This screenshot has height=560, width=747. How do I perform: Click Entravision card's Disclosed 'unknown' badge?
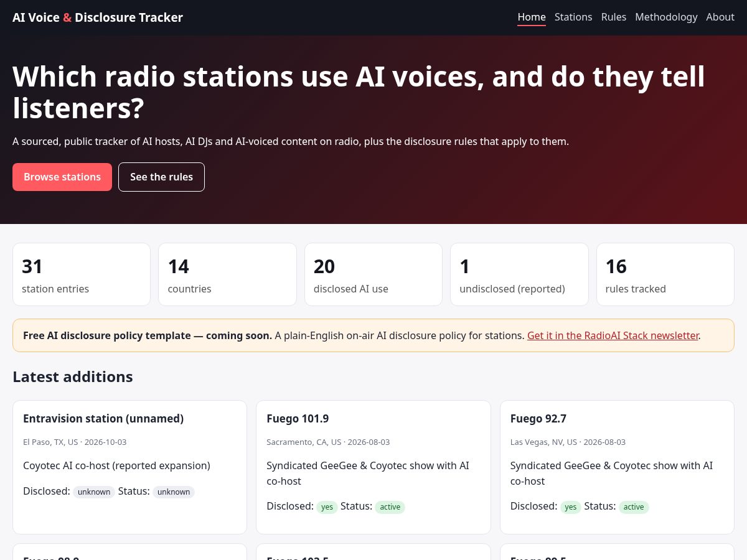coord(94,492)
